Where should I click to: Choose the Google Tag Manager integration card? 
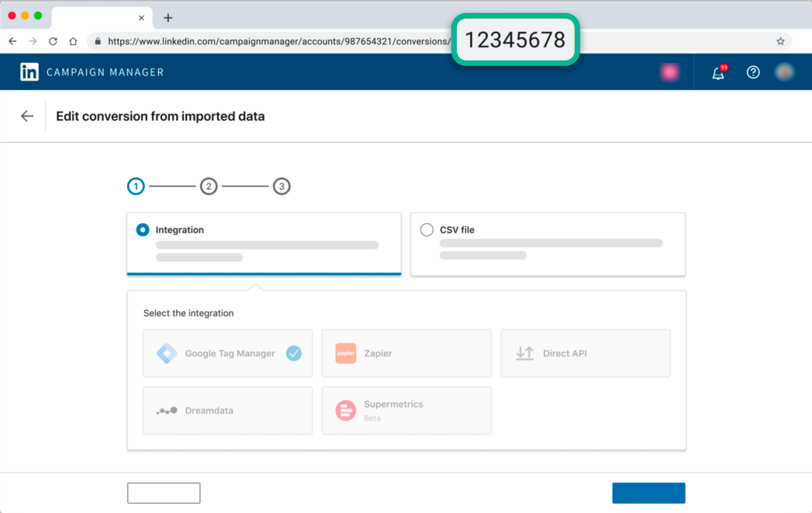(228, 353)
